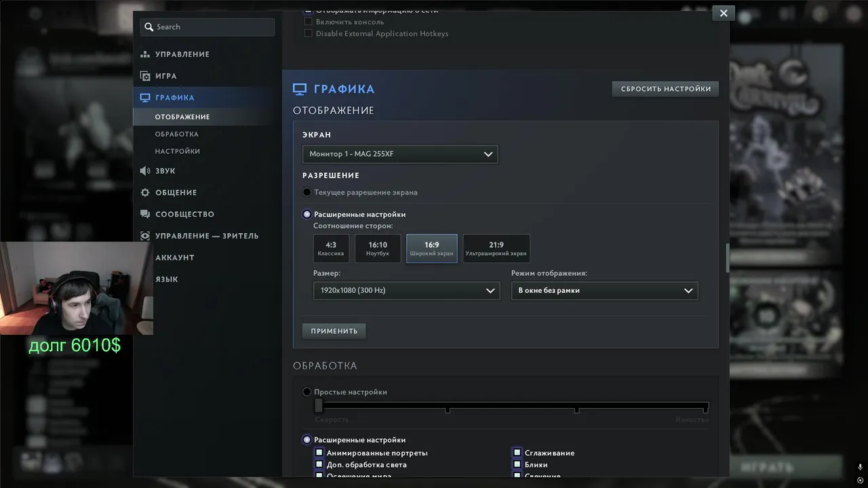Click the Применить button
The height and width of the screenshot is (488, 868).
334,331
